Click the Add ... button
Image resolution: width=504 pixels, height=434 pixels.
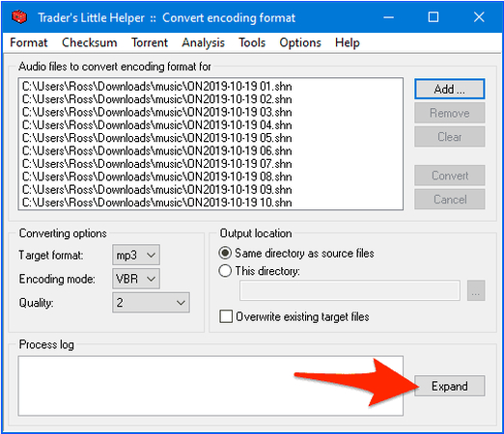click(450, 89)
